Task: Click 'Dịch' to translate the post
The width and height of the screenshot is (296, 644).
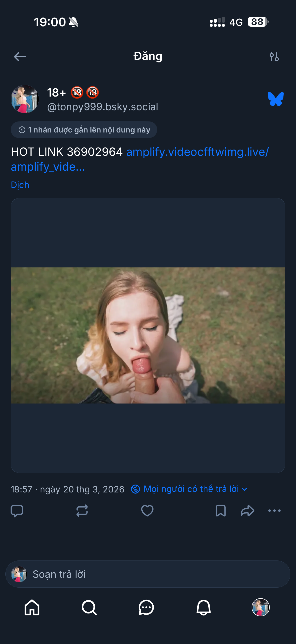Action: pos(20,185)
